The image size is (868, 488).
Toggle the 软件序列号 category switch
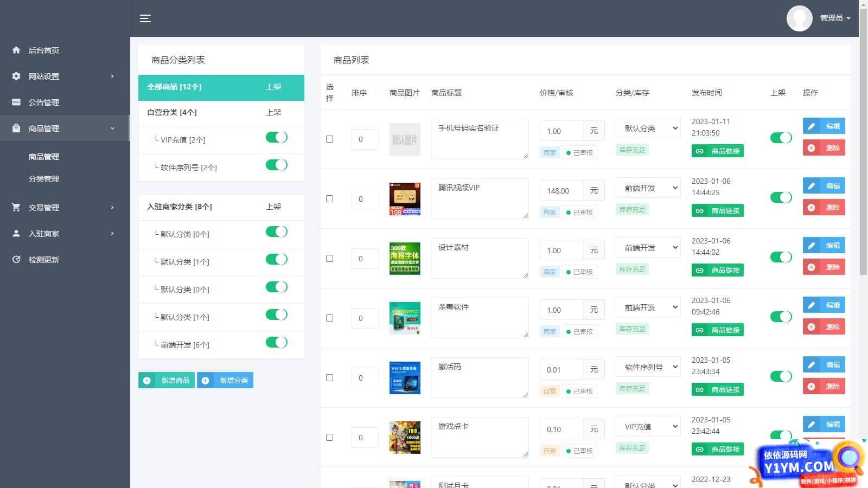coord(277,165)
